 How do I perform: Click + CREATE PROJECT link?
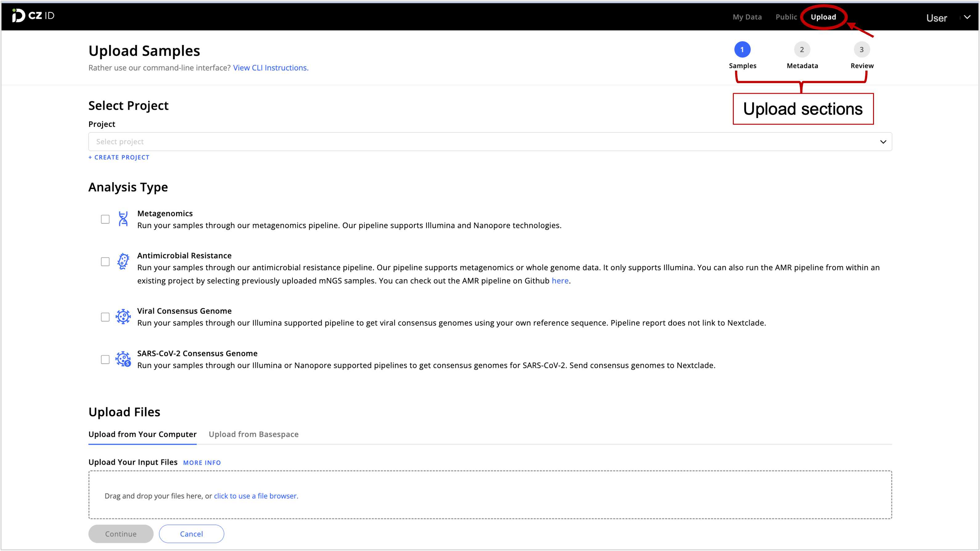pyautogui.click(x=119, y=157)
